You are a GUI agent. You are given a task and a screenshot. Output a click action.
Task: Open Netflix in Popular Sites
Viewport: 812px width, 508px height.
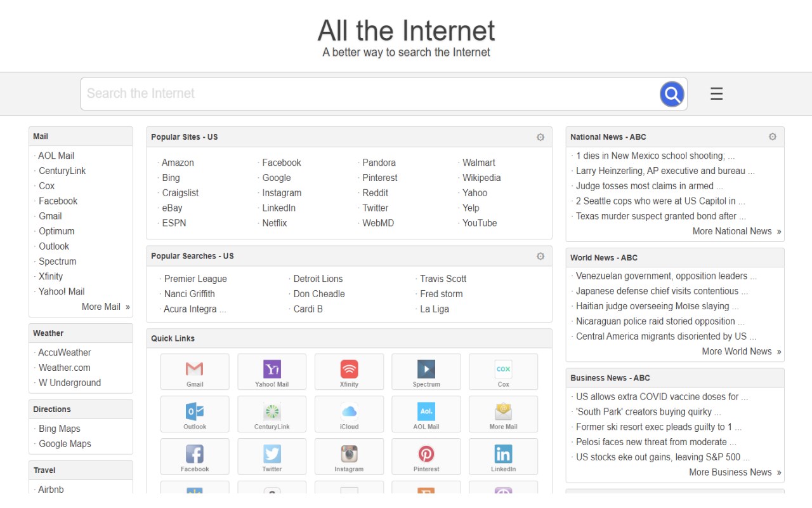tap(275, 223)
